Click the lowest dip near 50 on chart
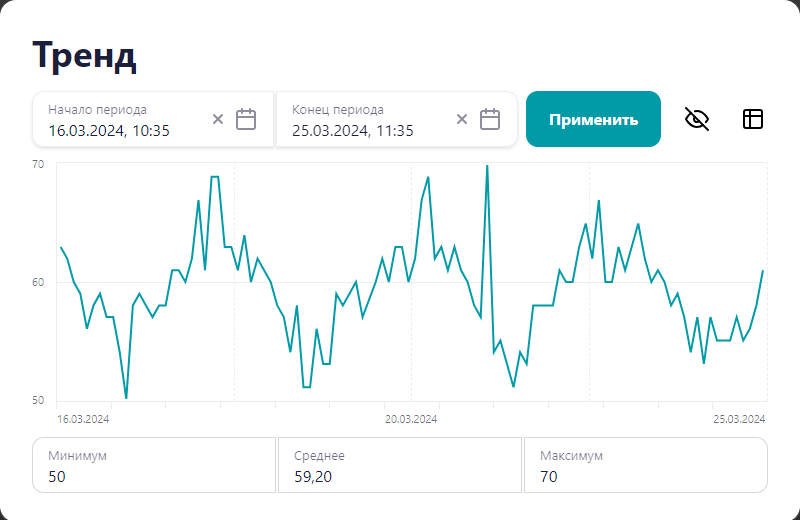The image size is (800, 520). point(126,398)
